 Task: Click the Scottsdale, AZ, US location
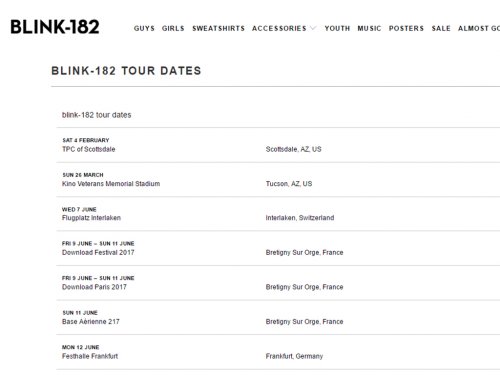pos(294,149)
